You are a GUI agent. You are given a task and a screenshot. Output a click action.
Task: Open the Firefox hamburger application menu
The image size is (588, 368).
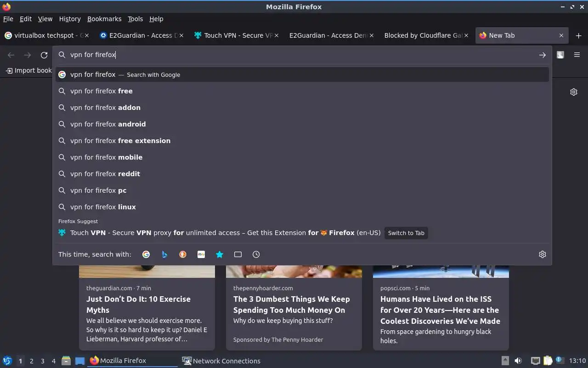point(577,55)
